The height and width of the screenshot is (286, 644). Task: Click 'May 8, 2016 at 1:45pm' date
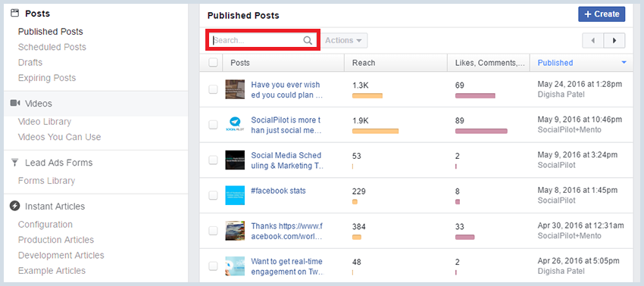click(x=577, y=191)
